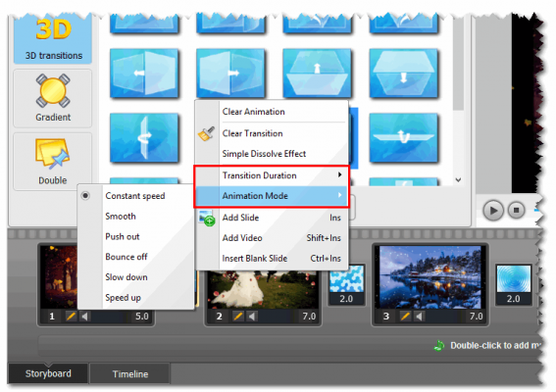556x392 pixels.
Task: Switch to the Timeline tab
Action: (x=130, y=374)
